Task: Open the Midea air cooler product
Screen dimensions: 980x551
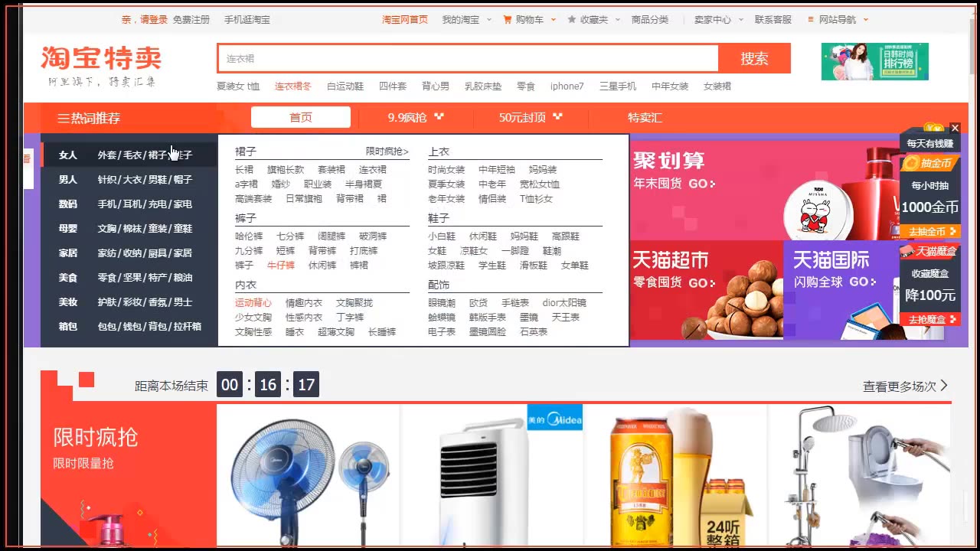Action: pos(492,476)
